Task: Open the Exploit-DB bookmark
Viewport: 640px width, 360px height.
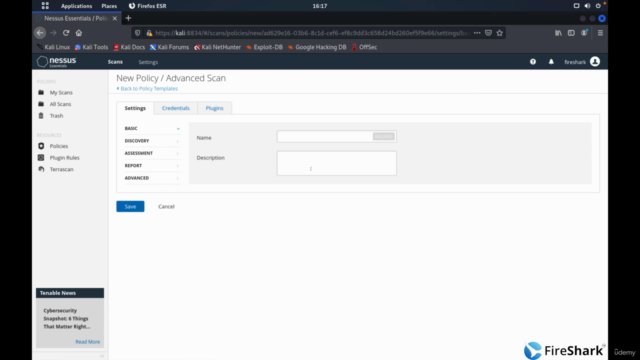Action: click(264, 47)
